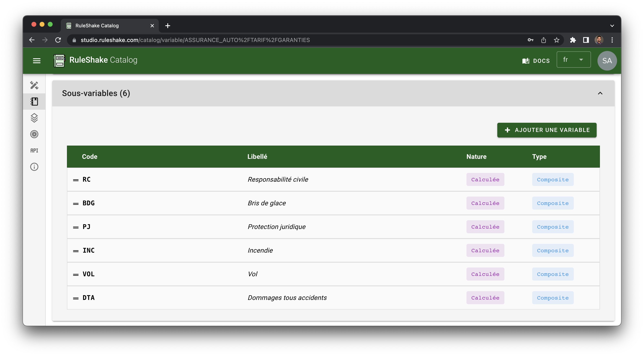Open the browser extensions puzzle icon
Screen dimensions: 644x356
(x=573, y=40)
